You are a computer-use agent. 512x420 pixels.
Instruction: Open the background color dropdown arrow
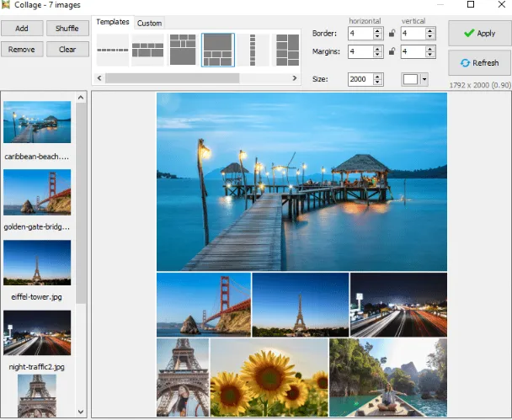tap(424, 79)
